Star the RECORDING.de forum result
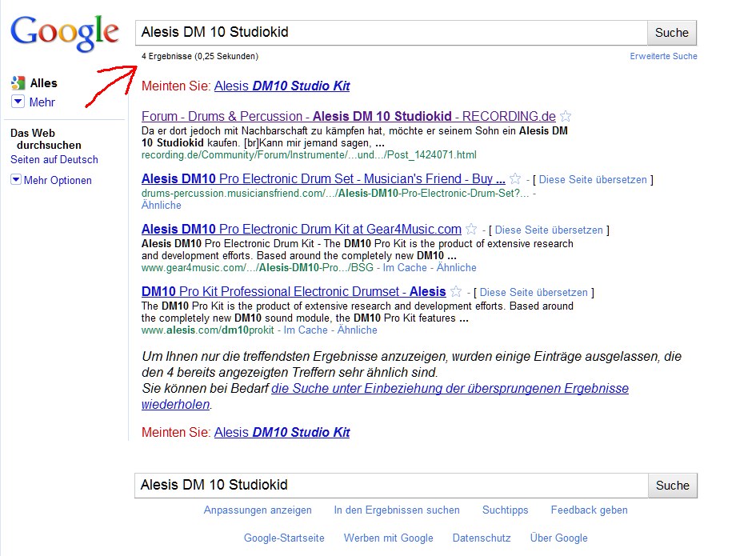This screenshot has height=556, width=756. [x=566, y=116]
